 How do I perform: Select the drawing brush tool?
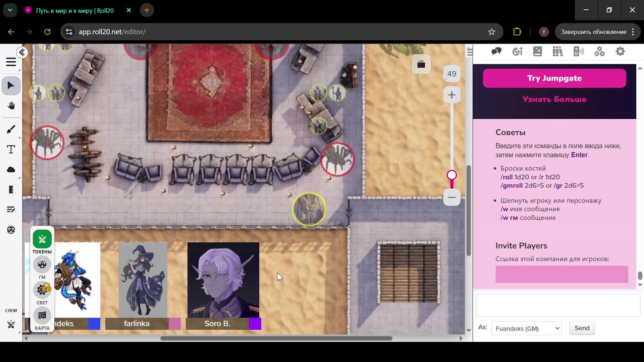[x=11, y=129]
